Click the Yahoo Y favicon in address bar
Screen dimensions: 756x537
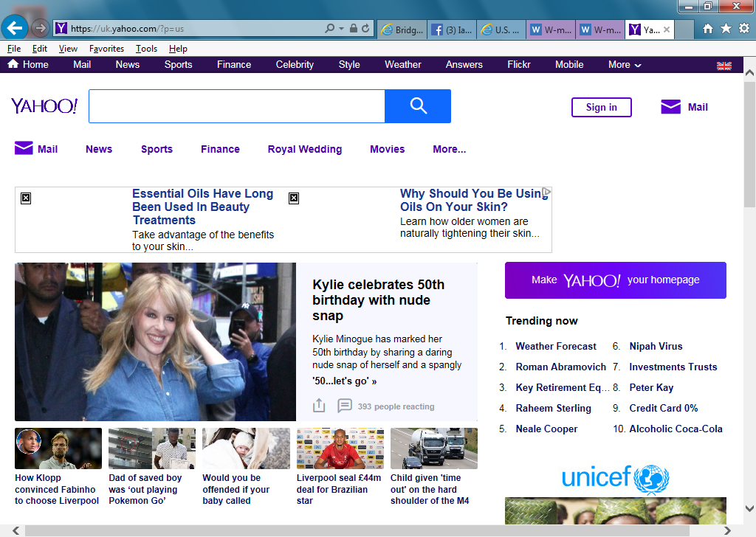[61, 29]
